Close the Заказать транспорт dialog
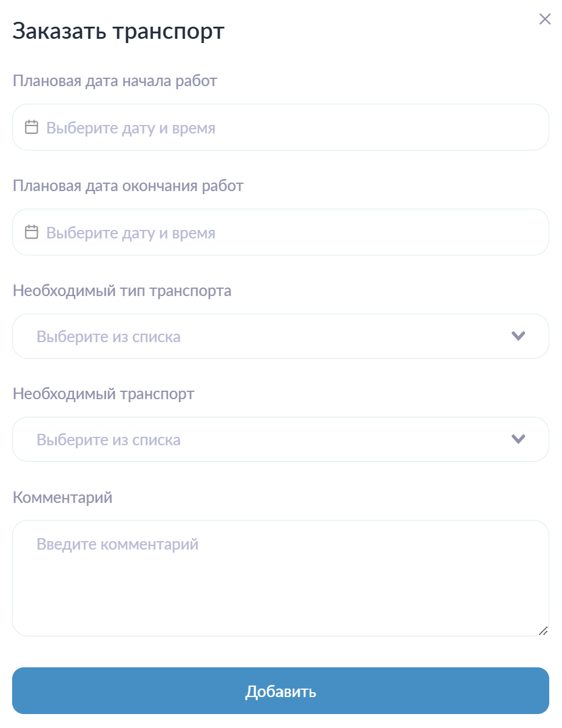The image size is (562, 728). coord(545,19)
